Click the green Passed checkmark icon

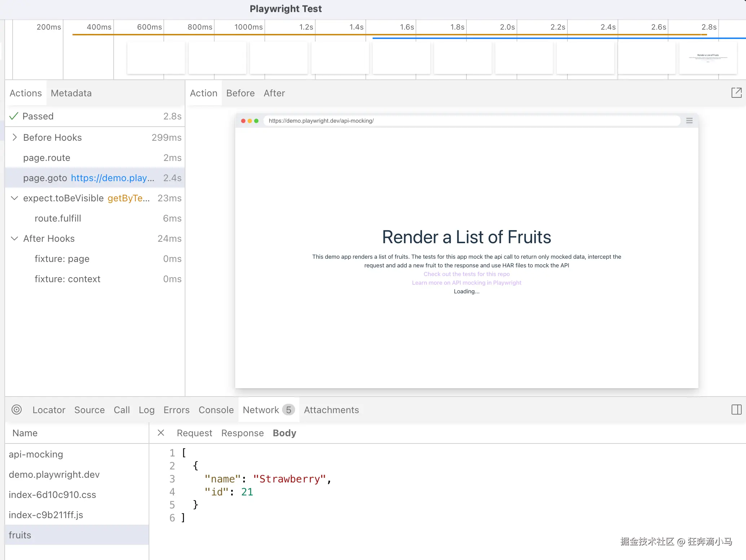14,116
